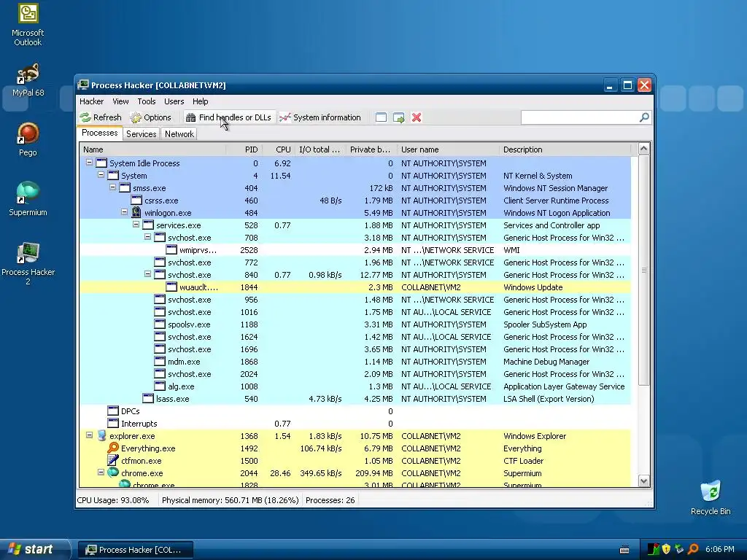747x560 pixels.
Task: Collapse the winlogon.exe tree node
Action: click(124, 212)
